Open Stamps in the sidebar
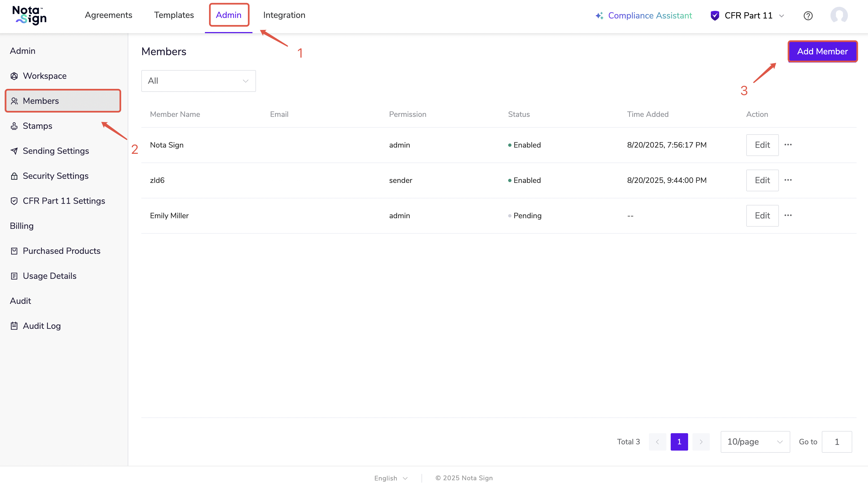Image resolution: width=868 pixels, height=487 pixels. coord(38,126)
